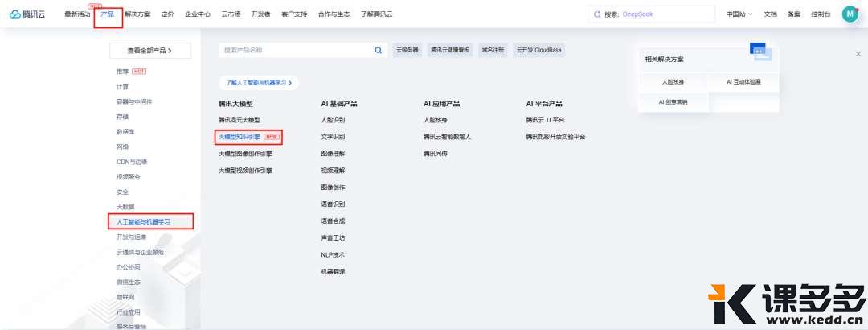
Task: Select the 云通信与企业服务 category
Action: tap(140, 252)
